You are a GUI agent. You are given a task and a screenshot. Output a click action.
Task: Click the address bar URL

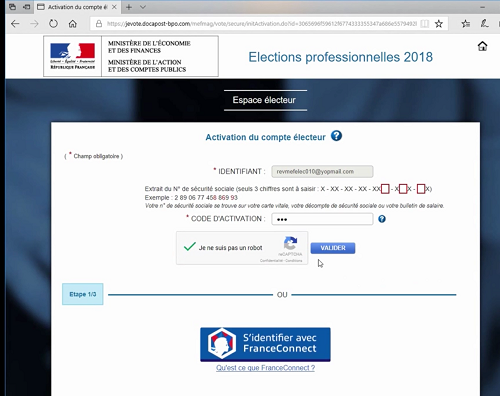(262, 24)
